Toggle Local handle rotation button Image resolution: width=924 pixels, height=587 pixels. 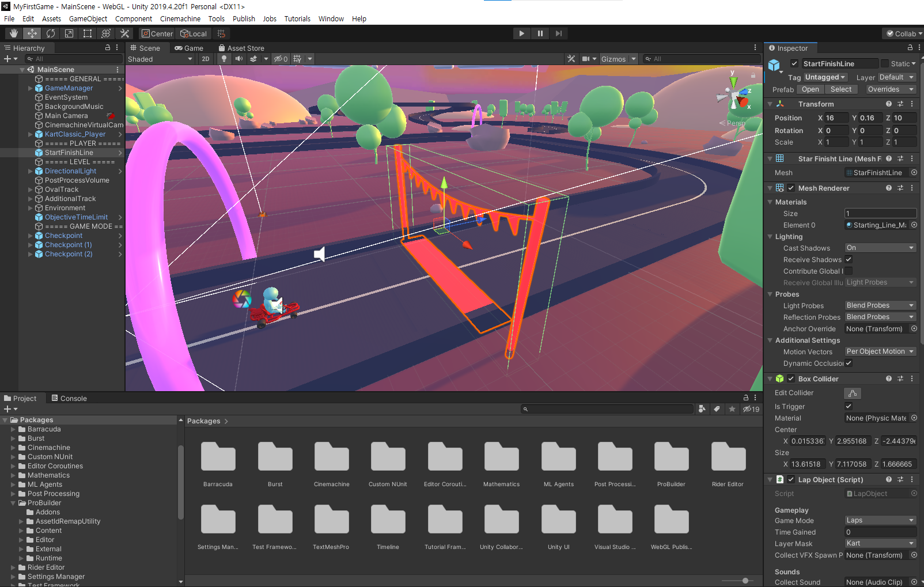pos(194,33)
